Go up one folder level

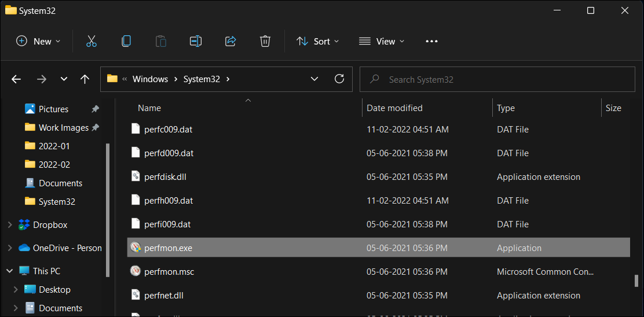[85, 79]
